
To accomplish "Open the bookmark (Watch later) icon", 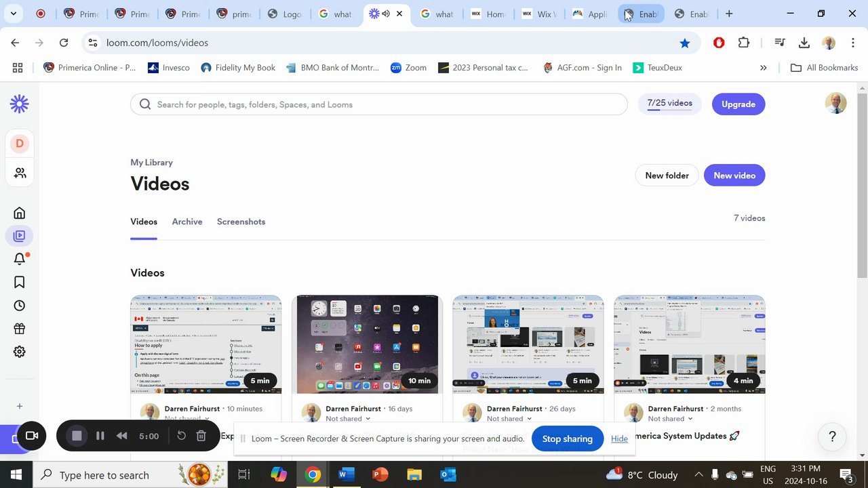I will click(x=19, y=282).
